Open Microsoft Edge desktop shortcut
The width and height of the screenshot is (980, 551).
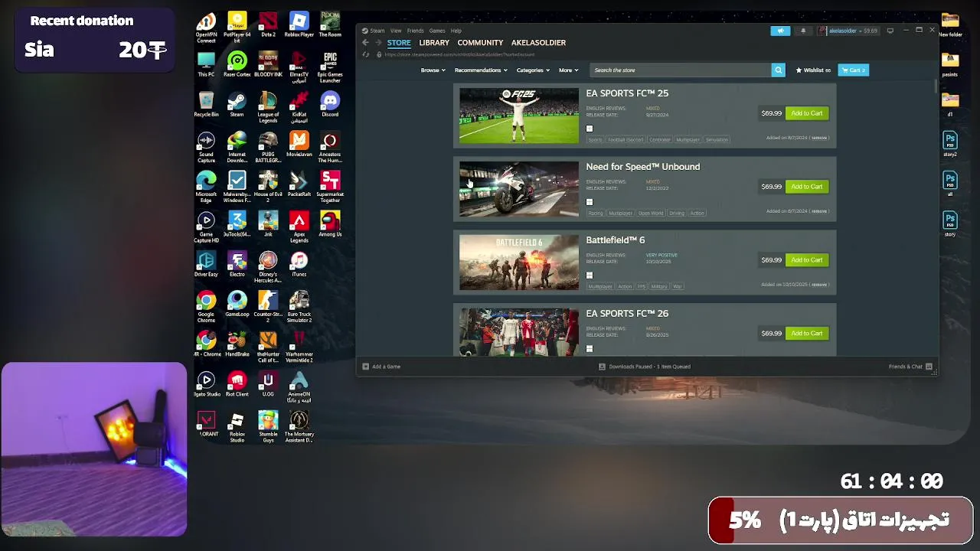pyautogui.click(x=206, y=187)
